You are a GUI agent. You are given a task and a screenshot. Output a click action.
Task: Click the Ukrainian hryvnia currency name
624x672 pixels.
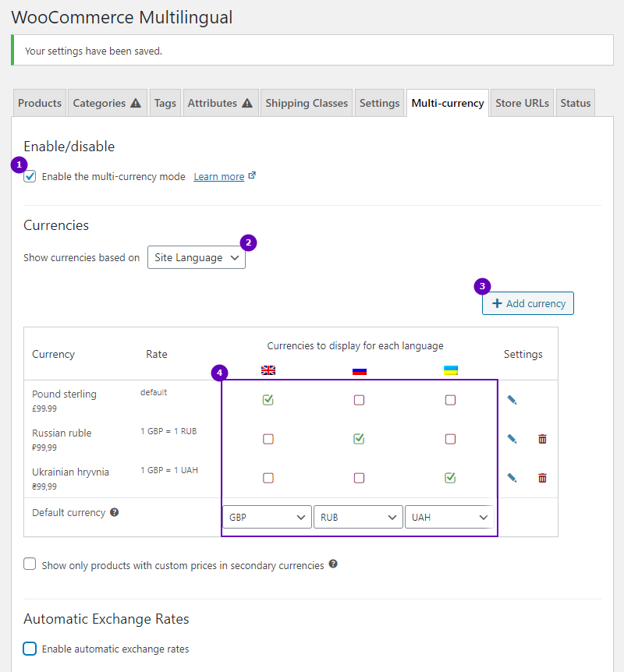pyautogui.click(x=70, y=472)
